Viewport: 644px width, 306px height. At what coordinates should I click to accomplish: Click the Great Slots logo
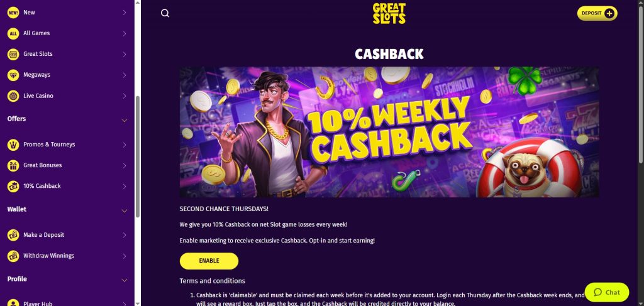(389, 14)
